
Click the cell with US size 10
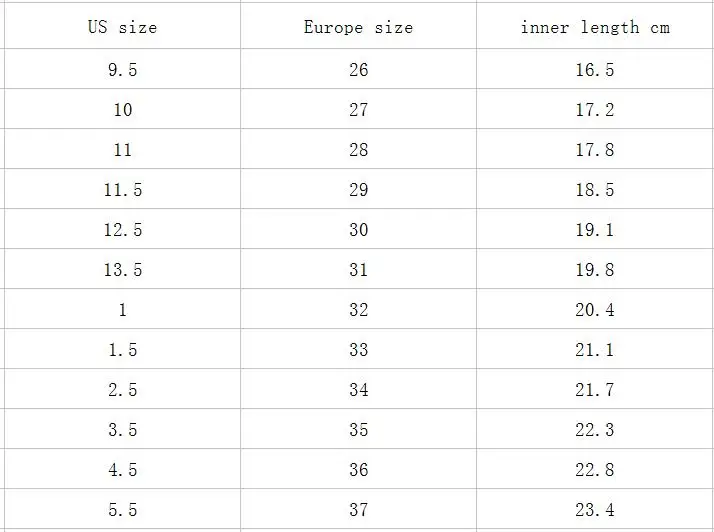click(122, 109)
